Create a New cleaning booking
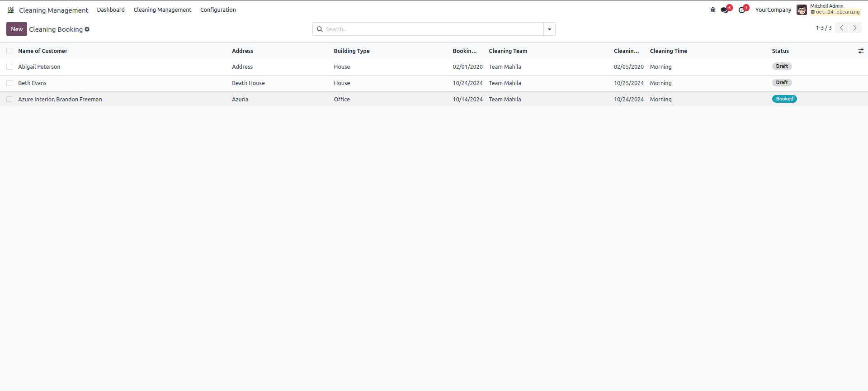Viewport: 868px width, 391px height. point(17,29)
